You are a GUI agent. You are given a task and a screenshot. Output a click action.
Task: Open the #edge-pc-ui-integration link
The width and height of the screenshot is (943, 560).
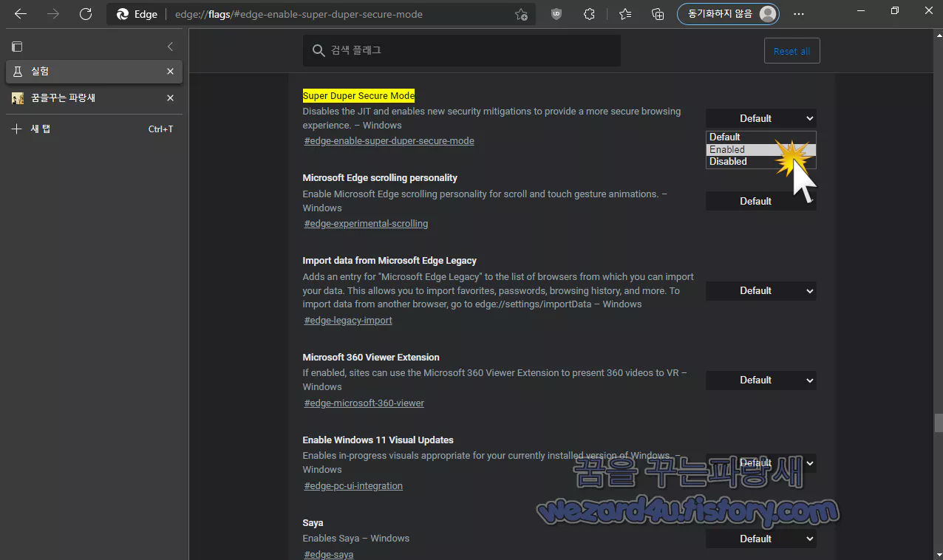point(353,486)
